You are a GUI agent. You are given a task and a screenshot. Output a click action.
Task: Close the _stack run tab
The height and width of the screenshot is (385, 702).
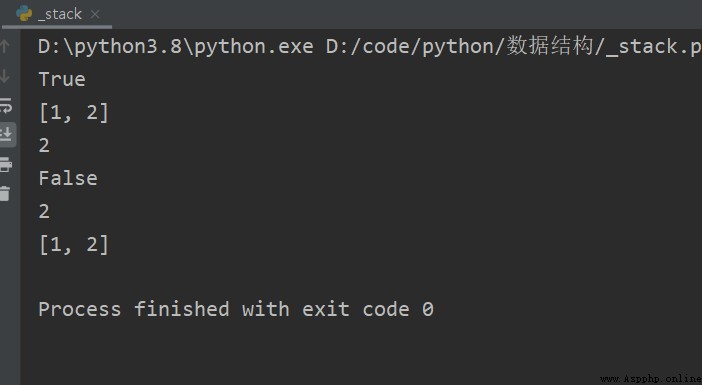(95, 14)
